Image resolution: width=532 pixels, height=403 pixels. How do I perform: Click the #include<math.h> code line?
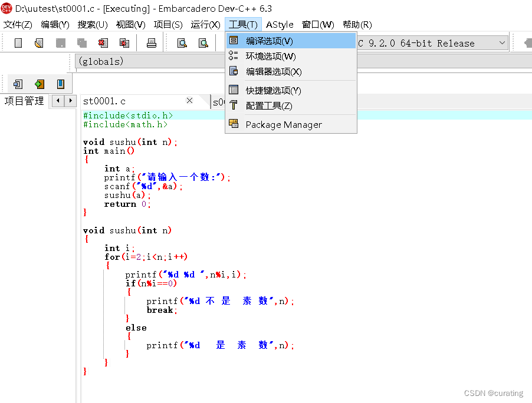click(125, 124)
